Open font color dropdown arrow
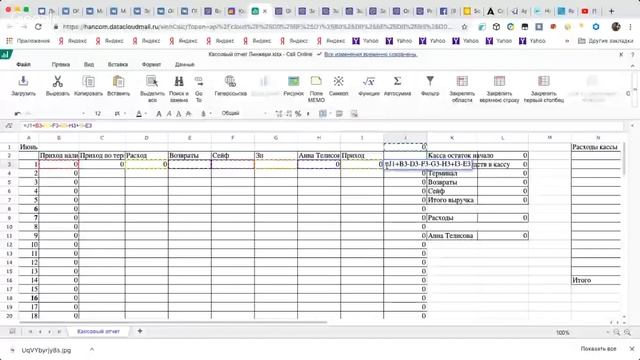The image size is (640, 360). click(x=146, y=113)
